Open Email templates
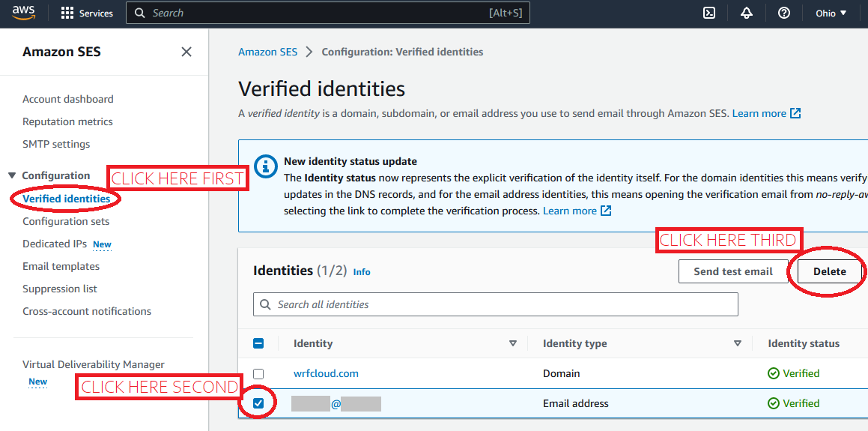 tap(61, 266)
